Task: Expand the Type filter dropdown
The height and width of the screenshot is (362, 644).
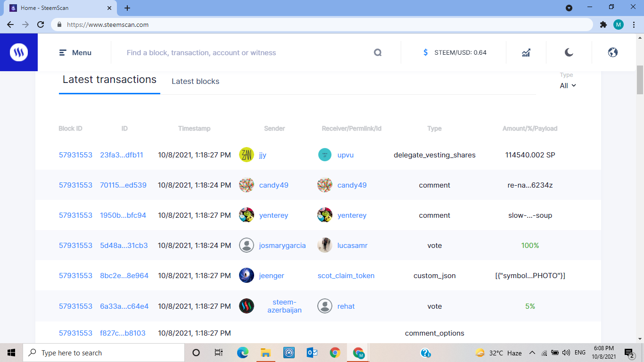Action: click(x=568, y=86)
